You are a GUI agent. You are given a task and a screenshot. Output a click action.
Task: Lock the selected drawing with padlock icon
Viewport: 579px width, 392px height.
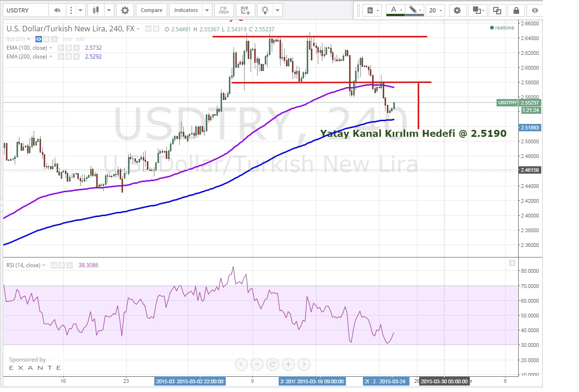click(x=516, y=10)
